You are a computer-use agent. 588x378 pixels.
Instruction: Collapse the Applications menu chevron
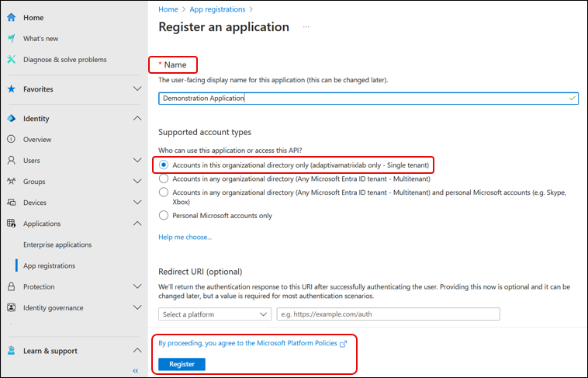tap(137, 224)
